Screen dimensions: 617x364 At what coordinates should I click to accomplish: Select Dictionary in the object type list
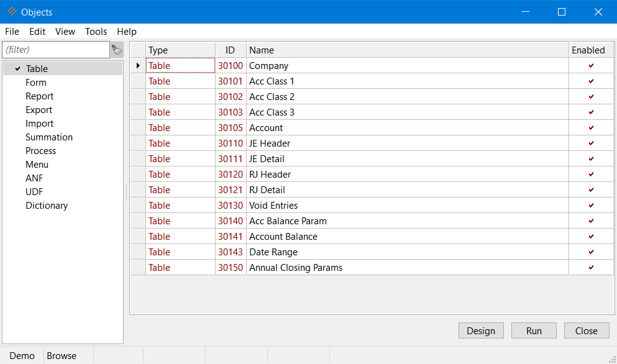pos(47,206)
